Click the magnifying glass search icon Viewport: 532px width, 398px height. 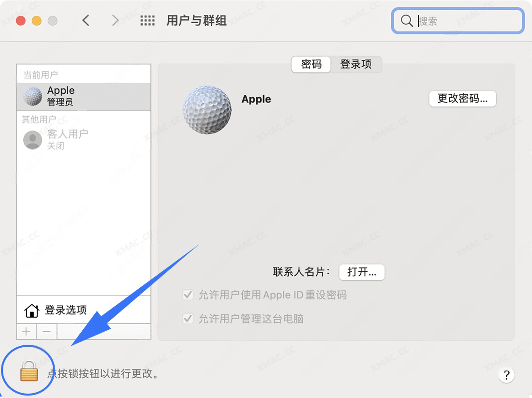[x=406, y=21]
